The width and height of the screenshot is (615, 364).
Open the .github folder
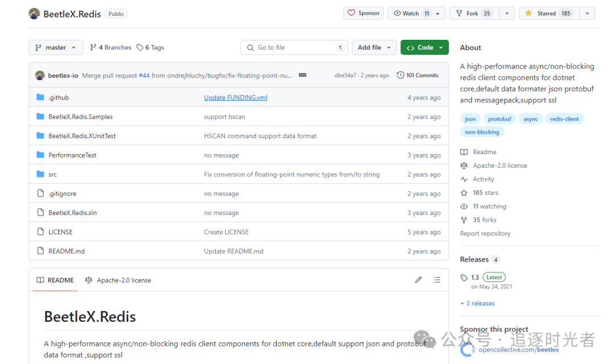(x=59, y=97)
